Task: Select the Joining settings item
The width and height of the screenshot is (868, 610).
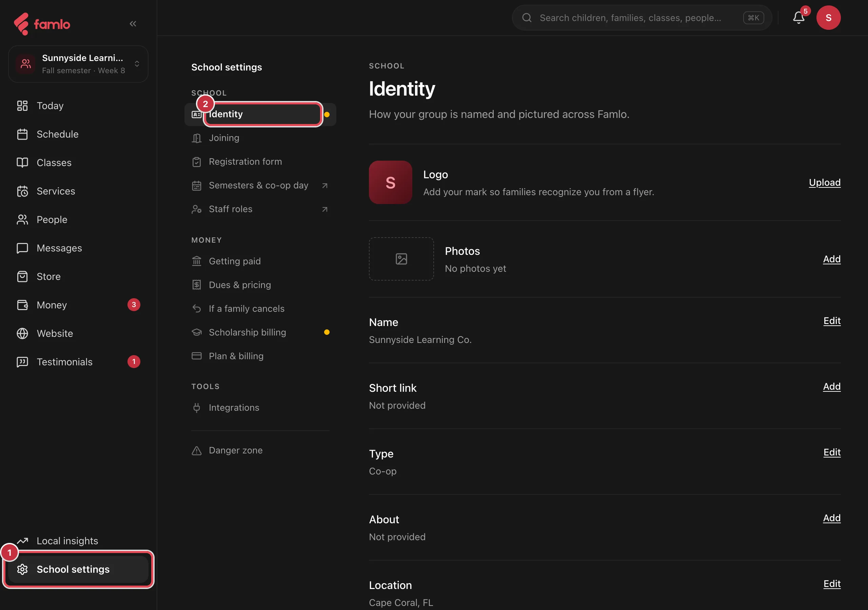Action: [x=260, y=138]
